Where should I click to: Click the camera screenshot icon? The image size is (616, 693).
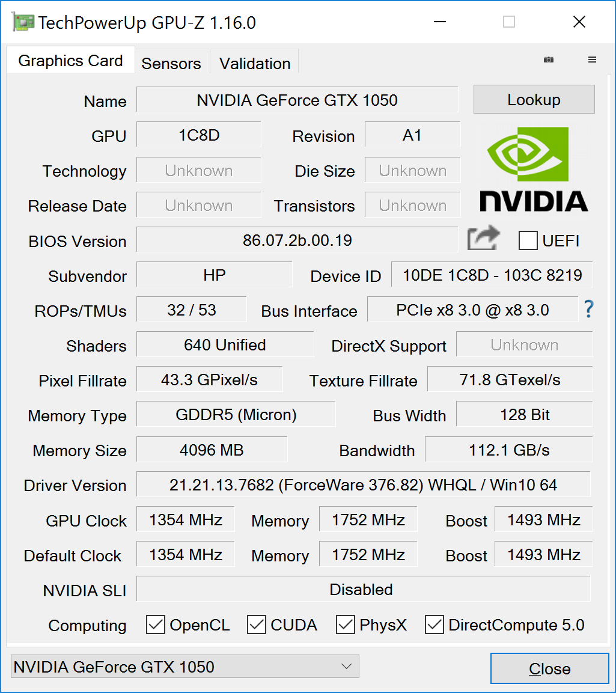point(548,60)
